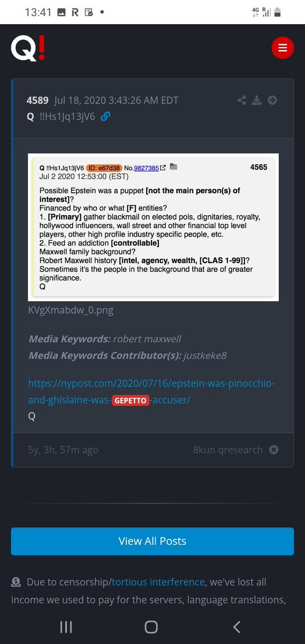This screenshot has width=305, height=644.
Task: Open the red hamburger menu
Action: (x=283, y=48)
